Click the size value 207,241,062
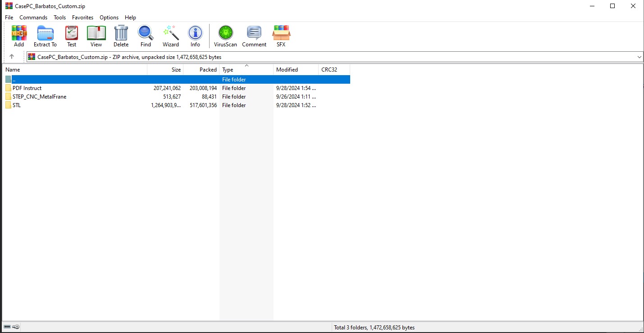The image size is (644, 333). tap(167, 88)
